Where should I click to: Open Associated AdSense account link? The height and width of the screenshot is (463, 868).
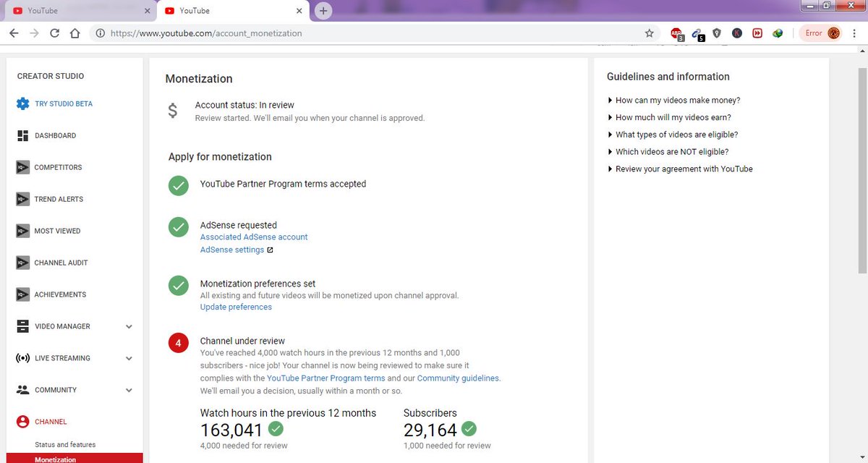click(x=254, y=237)
